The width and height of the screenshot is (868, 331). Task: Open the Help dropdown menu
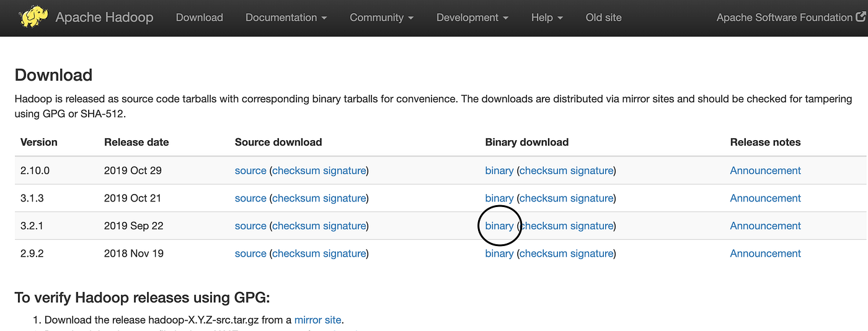tap(547, 17)
